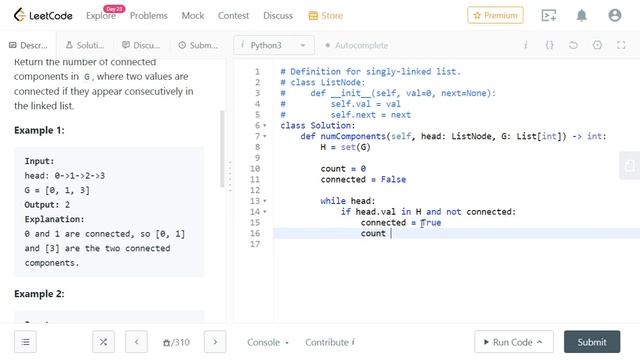Open the Contest page
The width and height of the screenshot is (640, 360).
233,16
